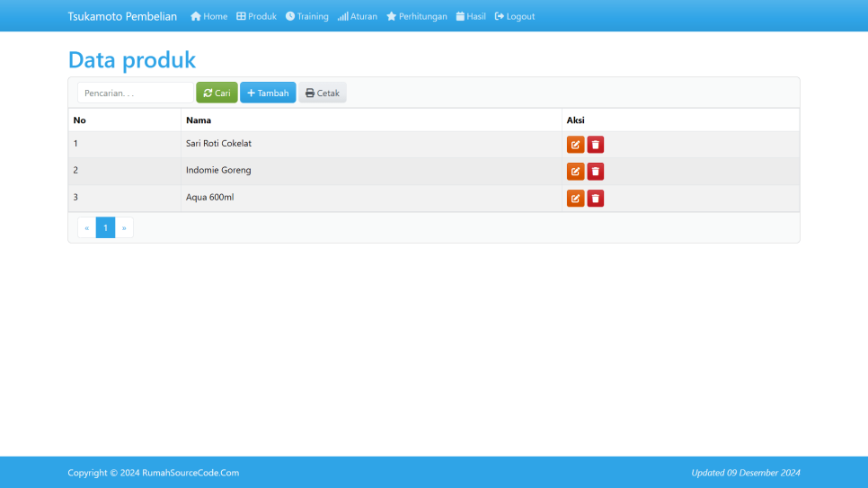Viewport: 868px width, 488px height.
Task: Open the Produk menu item
Action: [256, 16]
